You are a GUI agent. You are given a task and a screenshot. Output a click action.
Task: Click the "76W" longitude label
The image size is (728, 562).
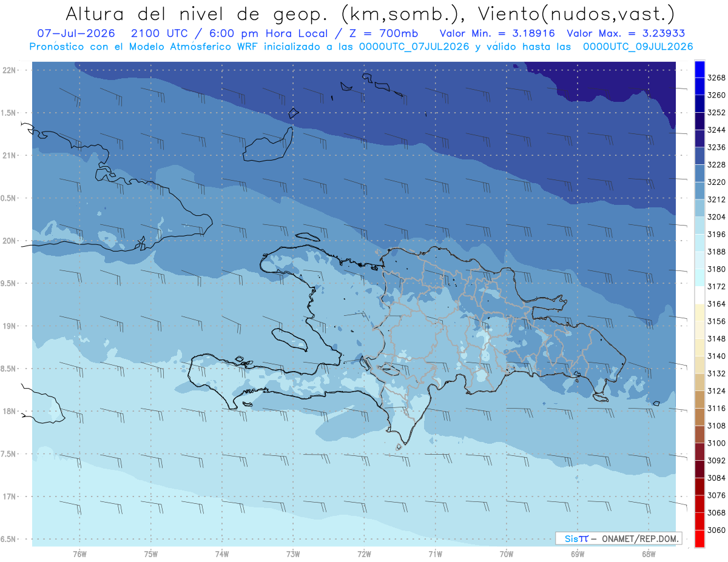coord(80,554)
